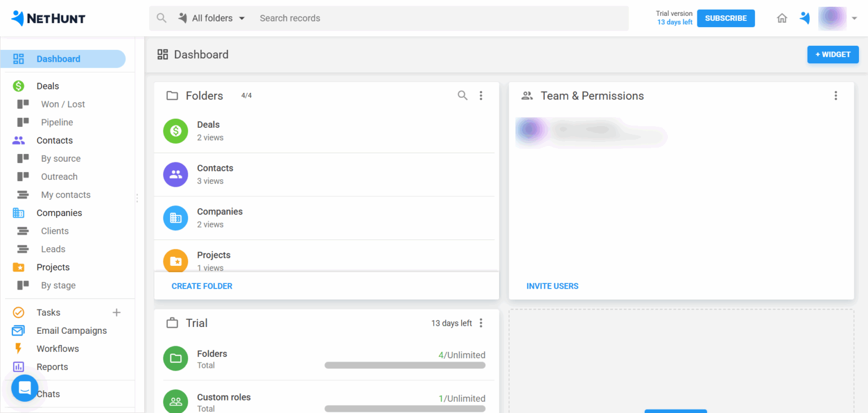Screen dimensions: 868x413
Task: Click the Folders total green icon
Action: pos(176,358)
